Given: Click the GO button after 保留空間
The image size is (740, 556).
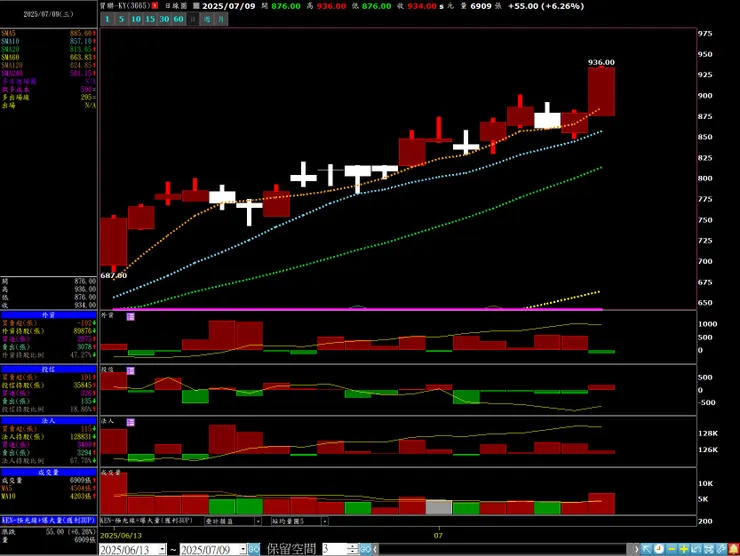Looking at the screenshot, I should (366, 549).
